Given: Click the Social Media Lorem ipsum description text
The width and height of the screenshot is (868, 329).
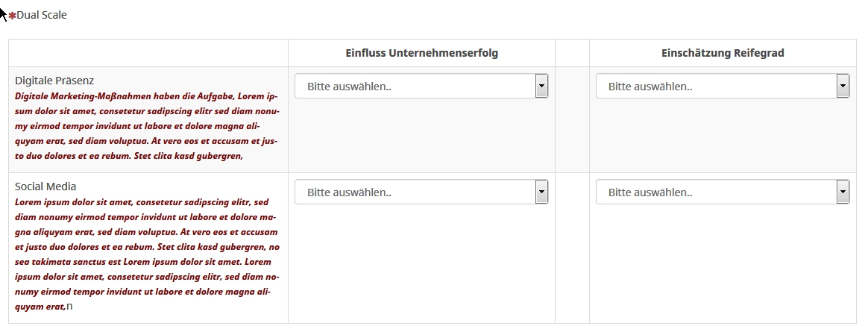Looking at the screenshot, I should (147, 254).
